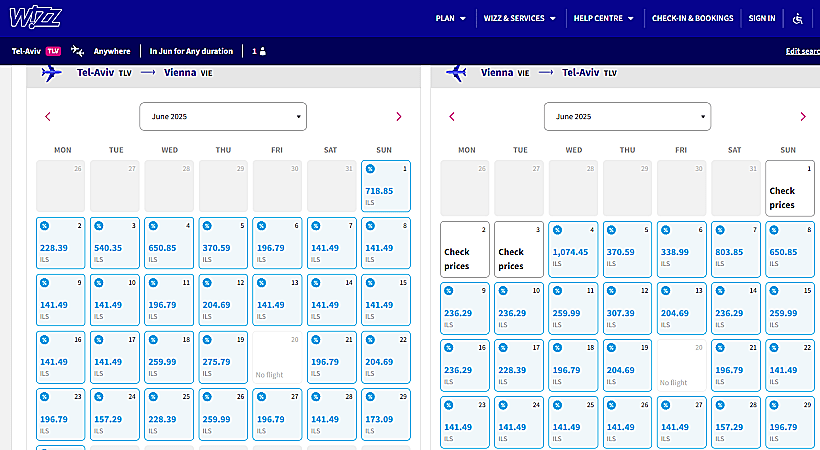
Task: Go to next month in Tel-Aviv to Vienna calendar
Action: [x=398, y=117]
